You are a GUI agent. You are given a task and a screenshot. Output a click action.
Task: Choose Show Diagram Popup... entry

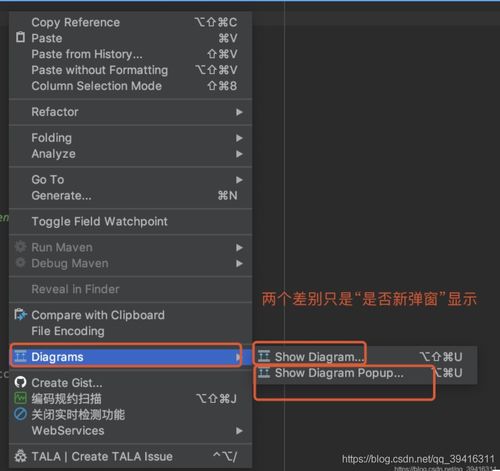pyautogui.click(x=365, y=373)
